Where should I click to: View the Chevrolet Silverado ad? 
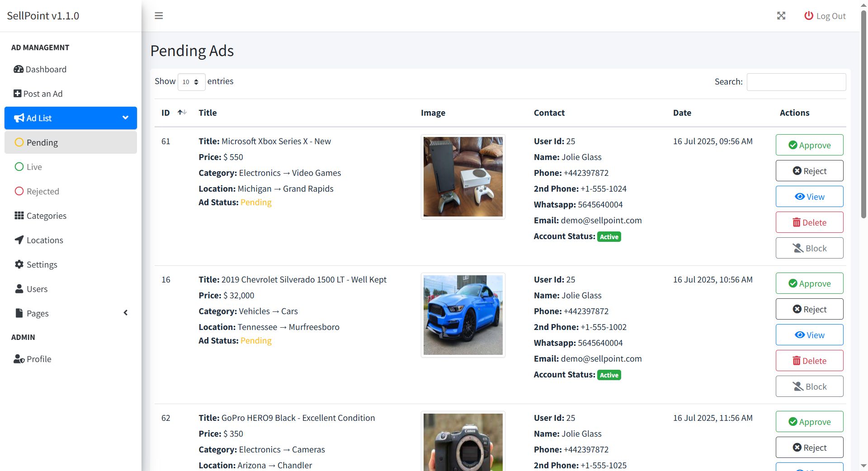click(809, 335)
